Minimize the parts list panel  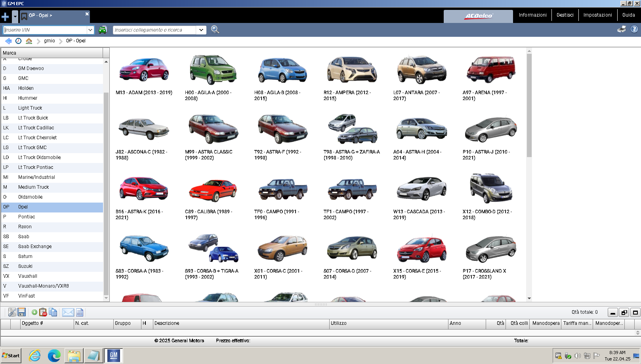click(x=612, y=313)
